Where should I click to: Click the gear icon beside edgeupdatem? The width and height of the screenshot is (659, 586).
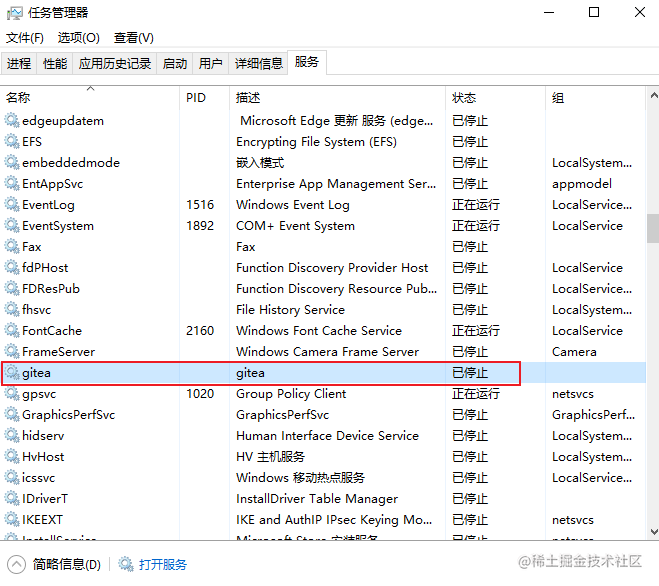12,121
